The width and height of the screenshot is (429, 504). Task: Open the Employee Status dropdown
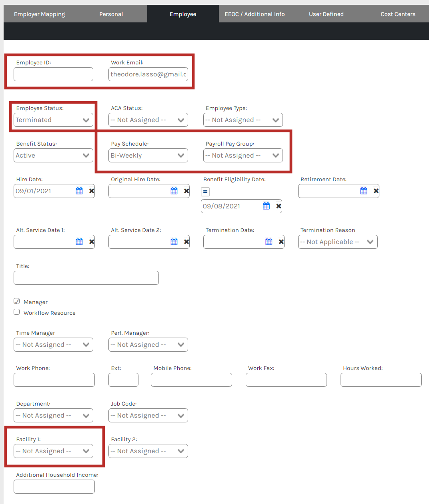point(53,120)
